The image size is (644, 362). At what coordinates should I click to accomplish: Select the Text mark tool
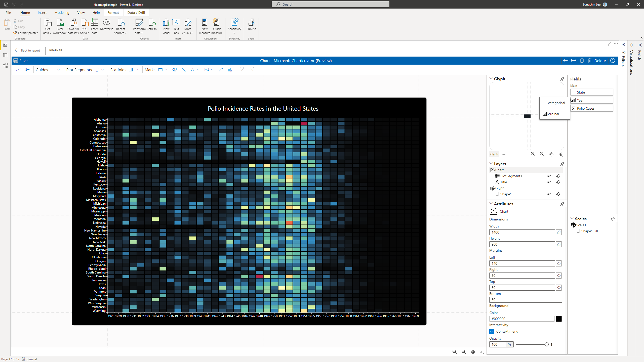(x=192, y=70)
